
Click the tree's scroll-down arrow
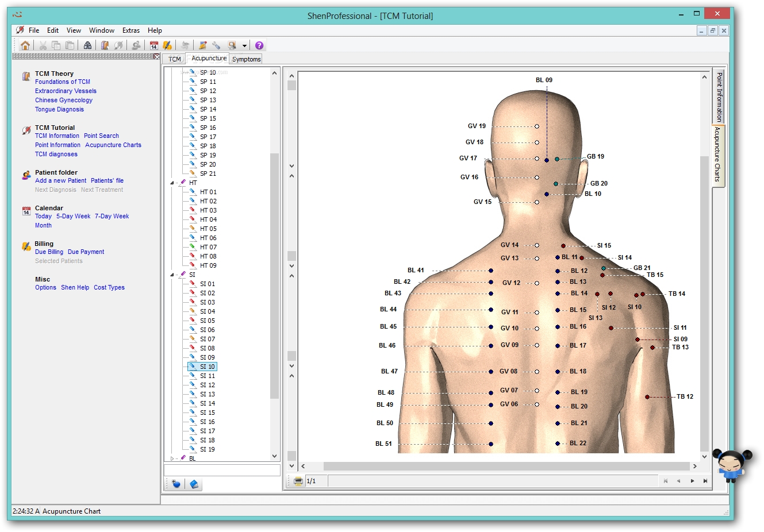point(274,456)
